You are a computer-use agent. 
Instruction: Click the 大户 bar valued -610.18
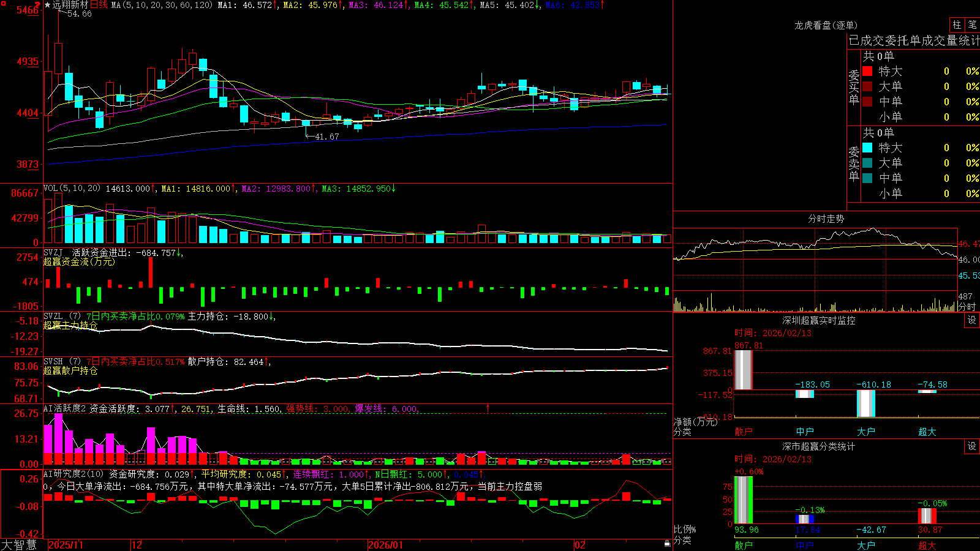pyautogui.click(x=866, y=403)
